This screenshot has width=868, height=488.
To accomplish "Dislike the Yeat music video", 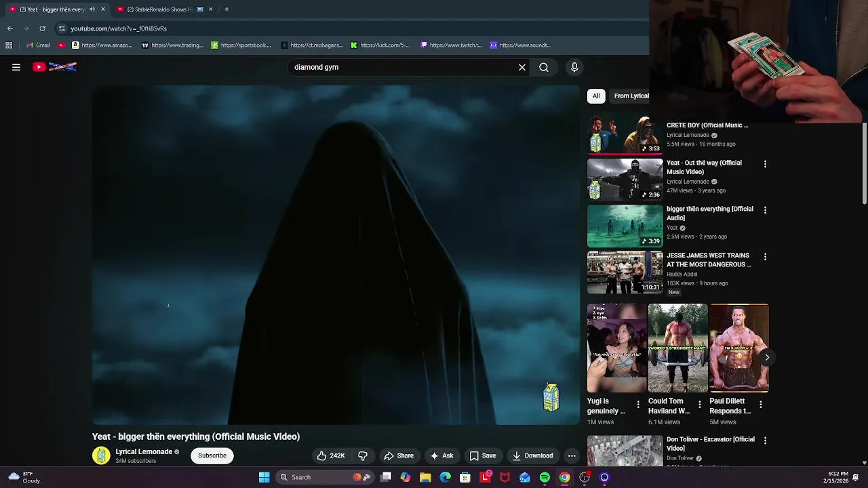I will 363,455.
